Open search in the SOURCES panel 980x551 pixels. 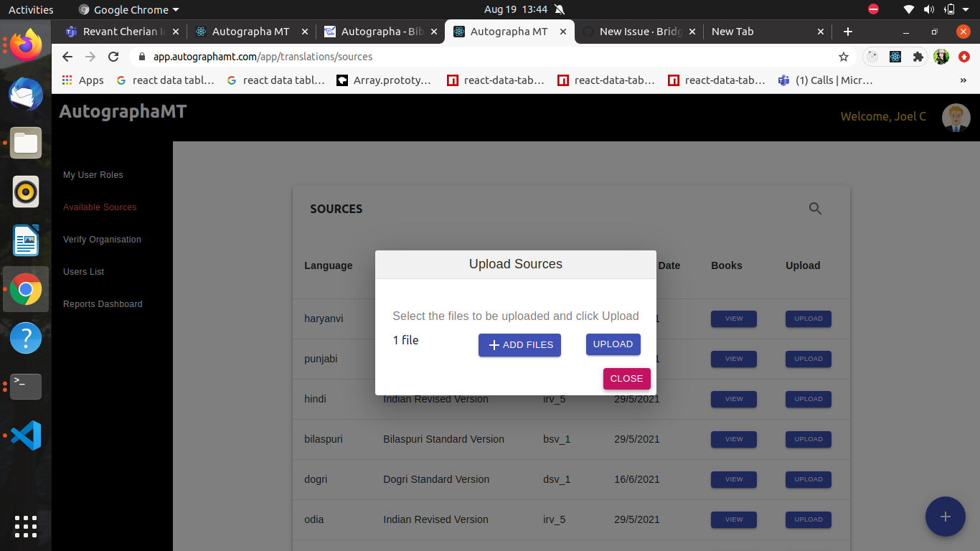[815, 208]
